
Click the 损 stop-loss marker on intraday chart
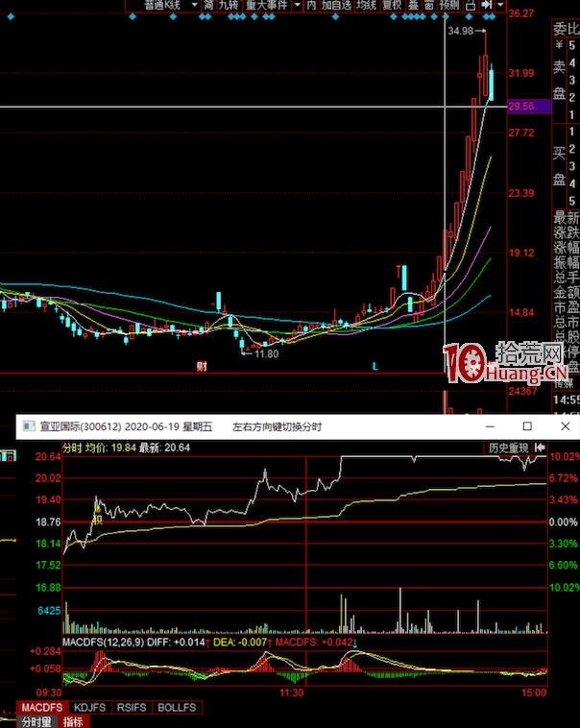click(x=98, y=519)
